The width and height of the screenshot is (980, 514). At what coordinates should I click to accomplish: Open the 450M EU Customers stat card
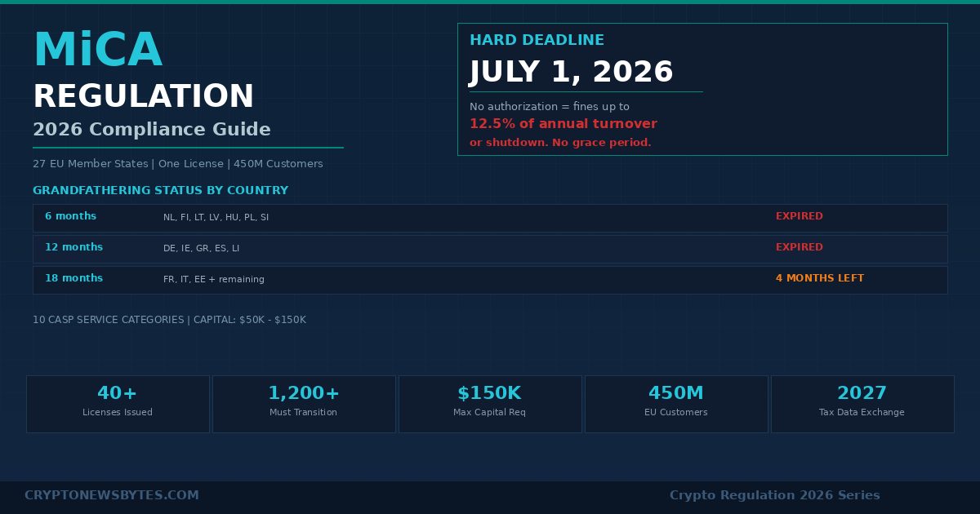pos(676,402)
